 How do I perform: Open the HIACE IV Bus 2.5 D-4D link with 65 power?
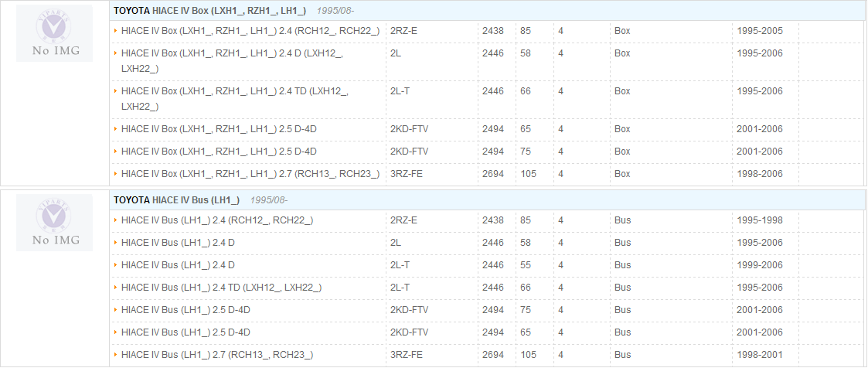coord(186,332)
